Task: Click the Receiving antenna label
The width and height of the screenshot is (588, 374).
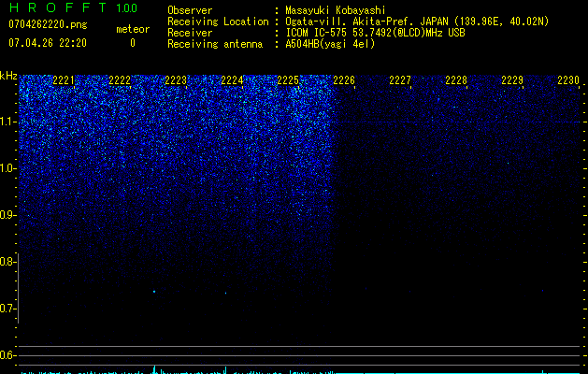Action: (x=215, y=44)
